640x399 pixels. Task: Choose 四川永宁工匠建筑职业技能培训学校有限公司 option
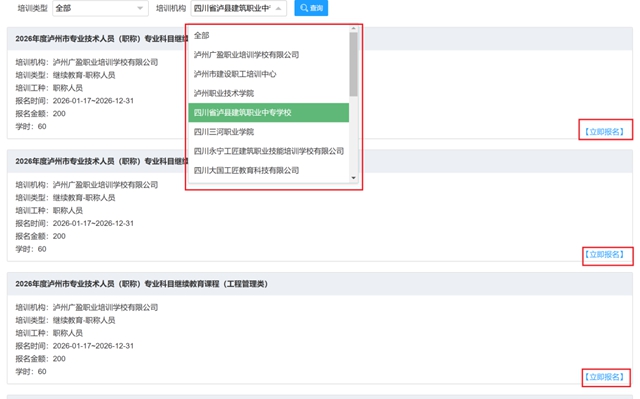(269, 151)
